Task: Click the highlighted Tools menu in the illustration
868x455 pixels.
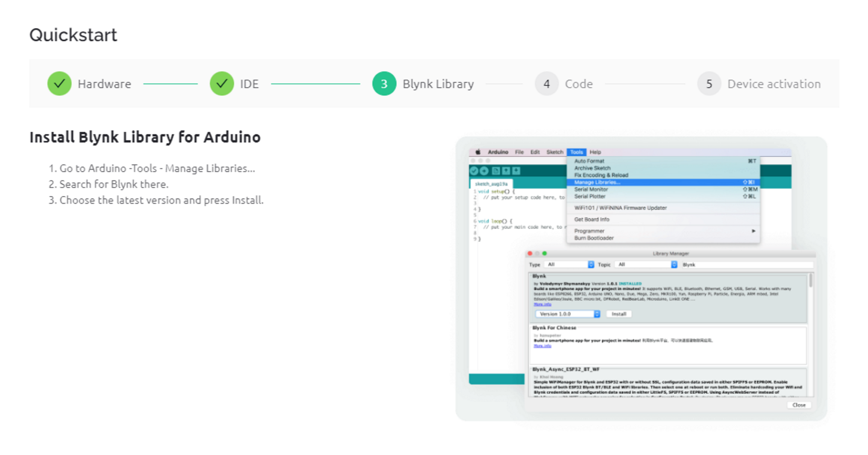Action: click(576, 152)
